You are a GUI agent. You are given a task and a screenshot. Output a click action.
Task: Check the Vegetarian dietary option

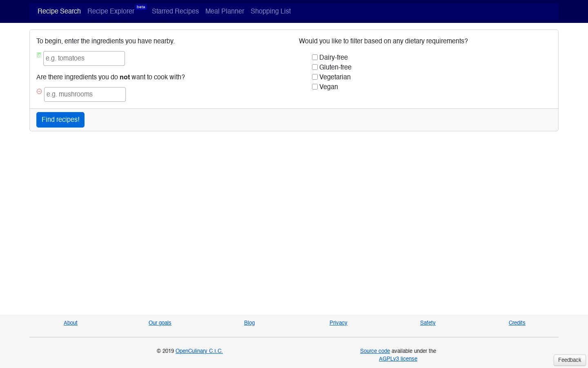pos(315,77)
